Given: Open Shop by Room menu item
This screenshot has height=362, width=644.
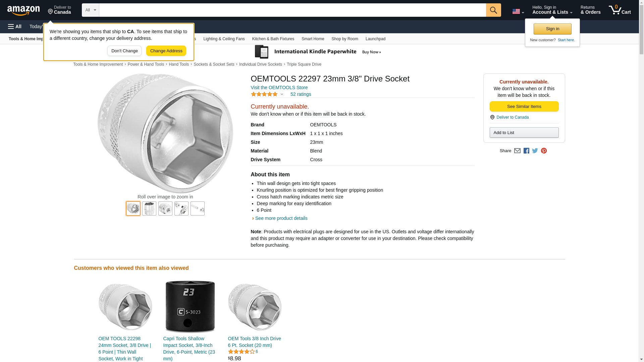Looking at the screenshot, I should (344, 39).
